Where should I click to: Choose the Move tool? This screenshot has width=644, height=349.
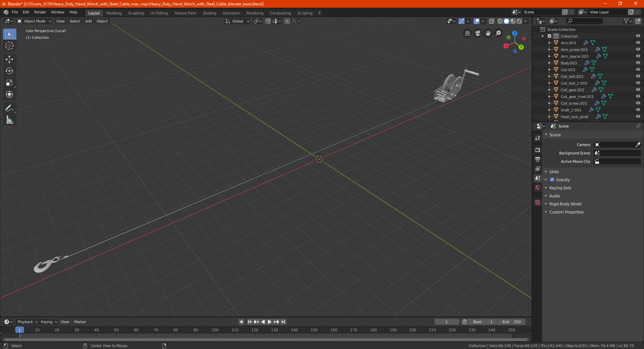(x=9, y=59)
